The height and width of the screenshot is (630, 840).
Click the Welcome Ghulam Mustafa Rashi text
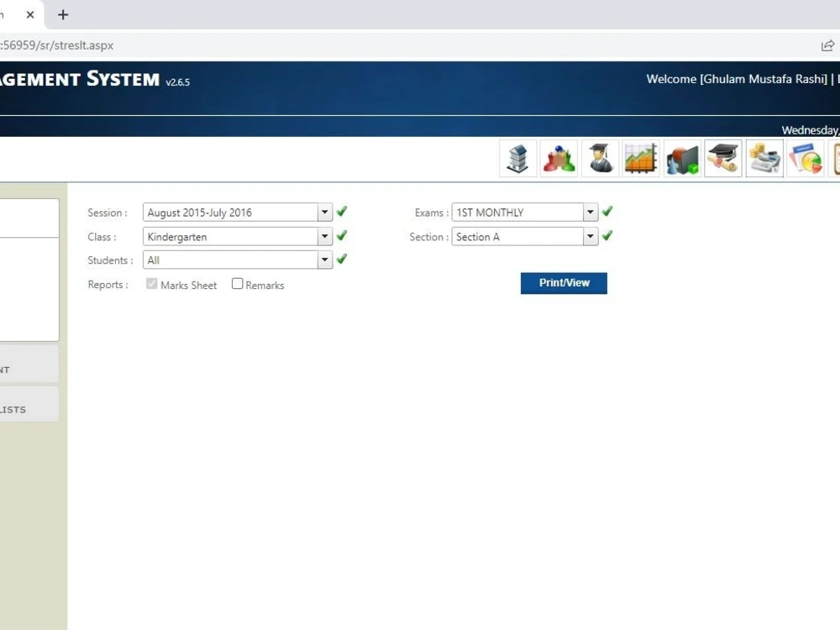pos(738,79)
